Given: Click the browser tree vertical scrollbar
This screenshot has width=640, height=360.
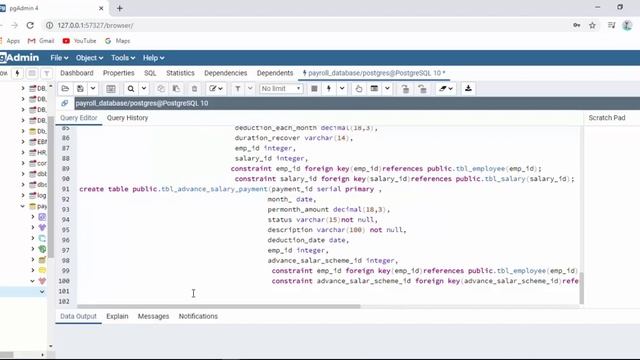Looking at the screenshot, I should click(51, 187).
